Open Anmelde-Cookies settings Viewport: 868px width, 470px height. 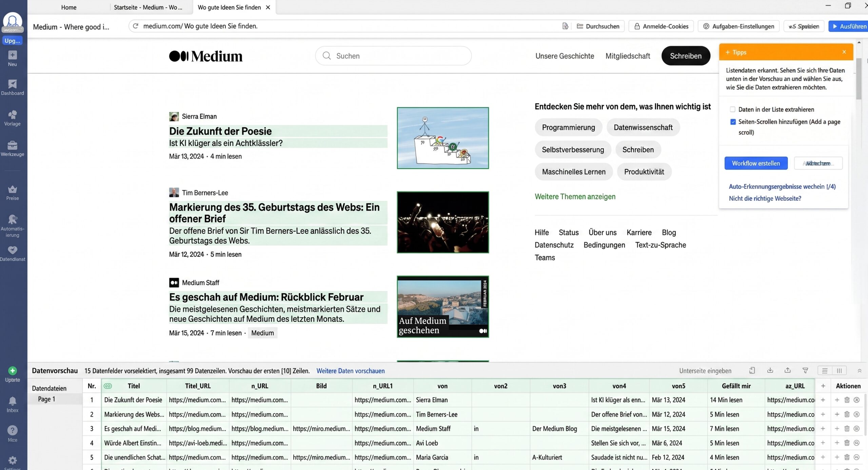click(661, 26)
